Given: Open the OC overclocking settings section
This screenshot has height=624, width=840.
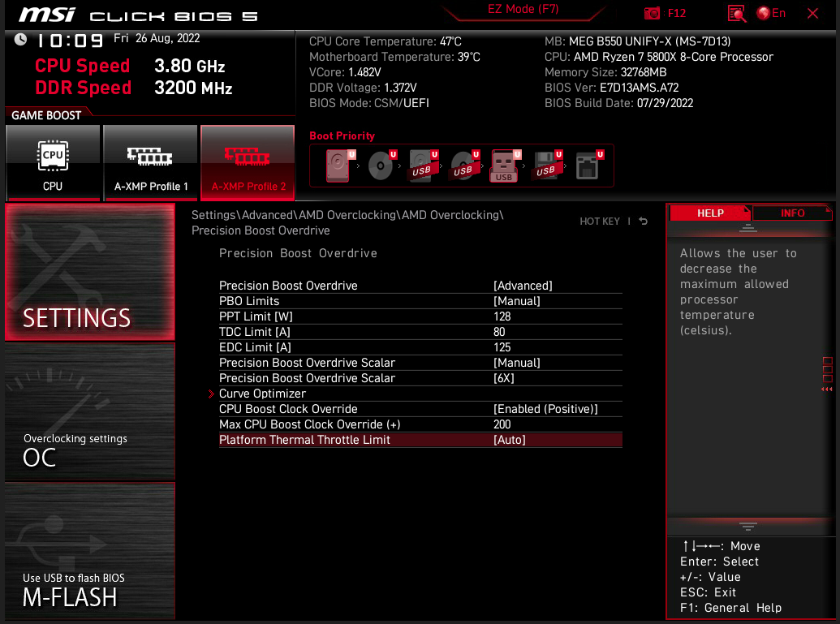Looking at the screenshot, I should click(90, 411).
